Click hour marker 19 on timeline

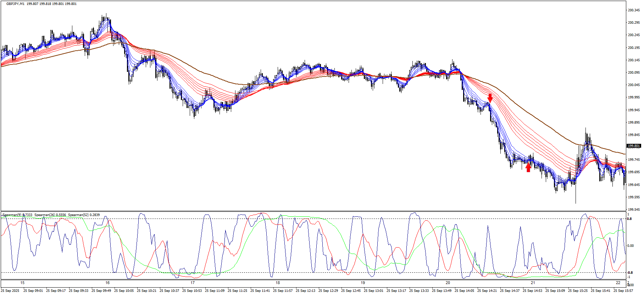363,283
